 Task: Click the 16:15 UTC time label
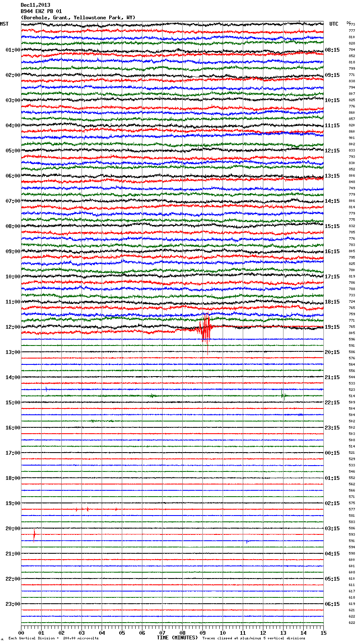click(x=332, y=251)
